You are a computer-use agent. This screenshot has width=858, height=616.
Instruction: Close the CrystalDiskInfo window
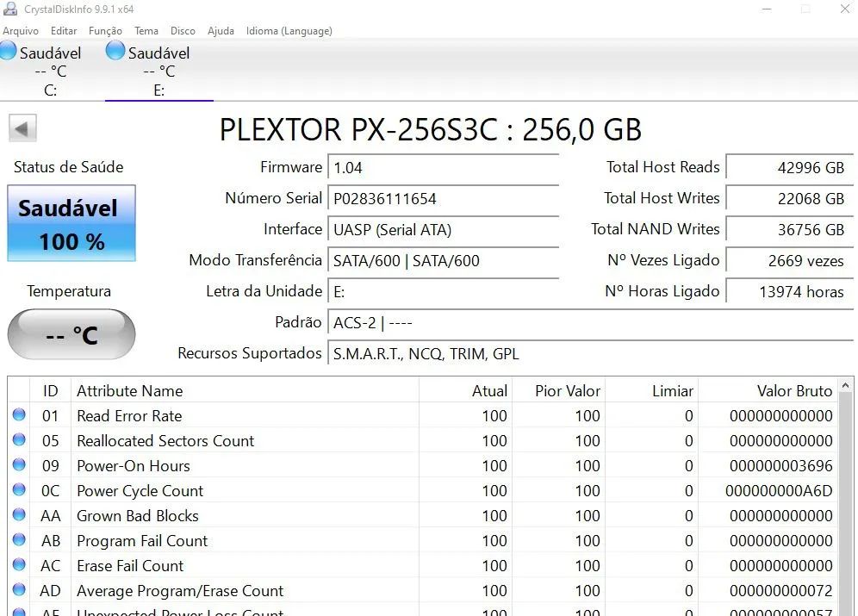pos(844,9)
